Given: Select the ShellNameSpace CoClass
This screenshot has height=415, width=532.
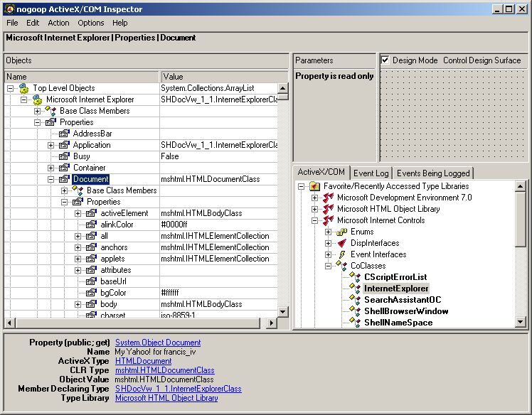Looking at the screenshot, I should pos(398,323).
